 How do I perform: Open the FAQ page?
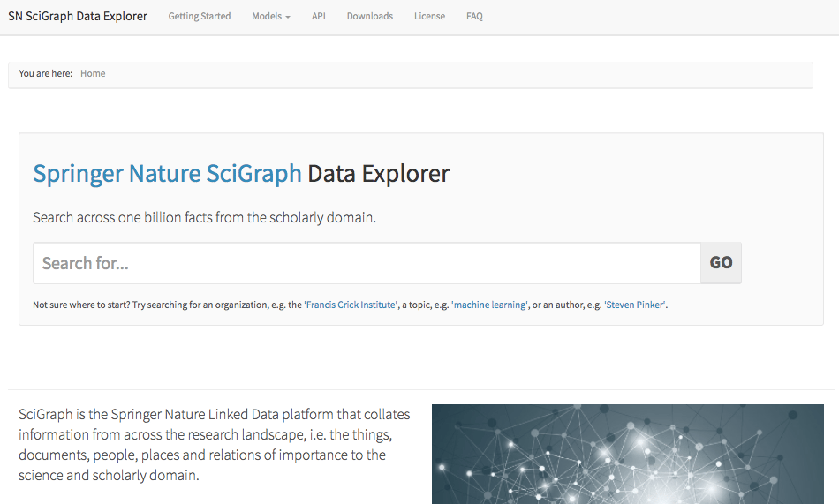(474, 16)
